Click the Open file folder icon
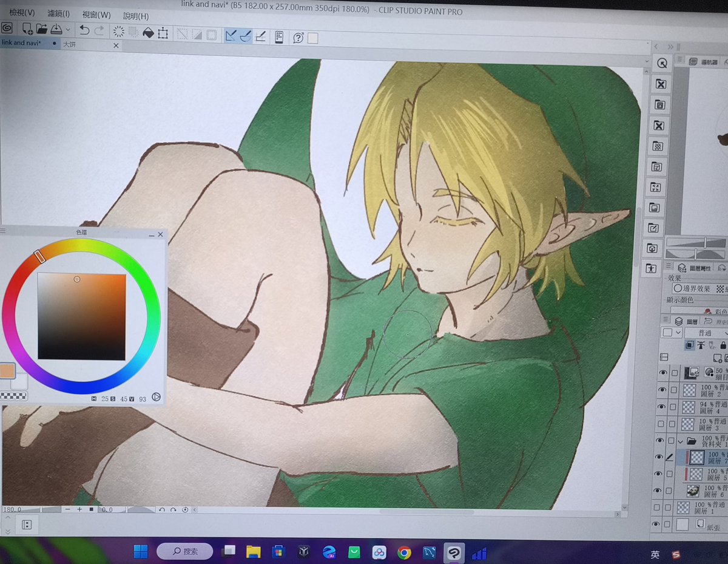The height and width of the screenshot is (564, 728). click(42, 29)
